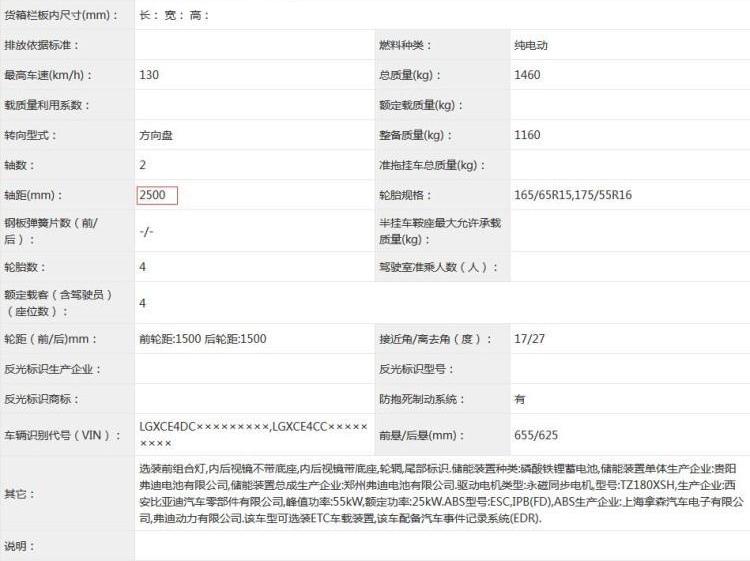This screenshot has width=750, height=561.
Task: Click the 其它 row label
Action: pyautogui.click(x=19, y=494)
